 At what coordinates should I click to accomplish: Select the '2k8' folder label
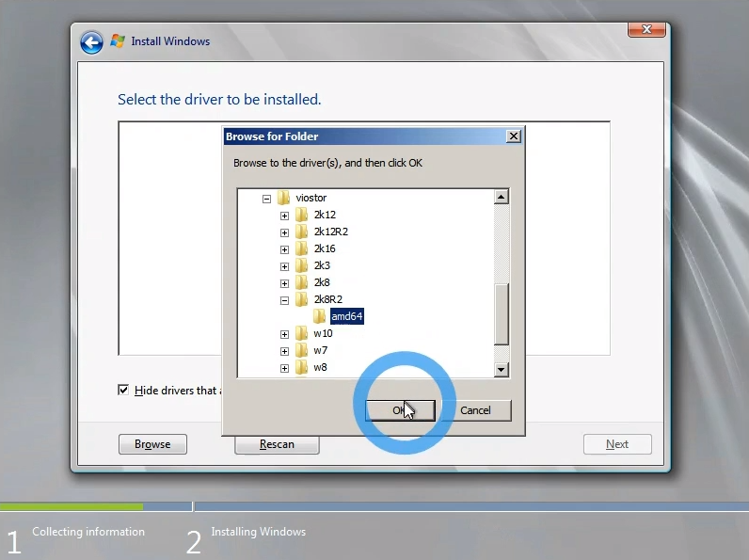point(322,283)
